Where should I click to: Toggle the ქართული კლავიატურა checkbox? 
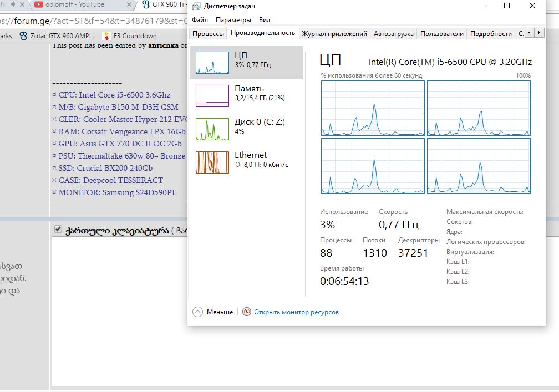(x=58, y=230)
